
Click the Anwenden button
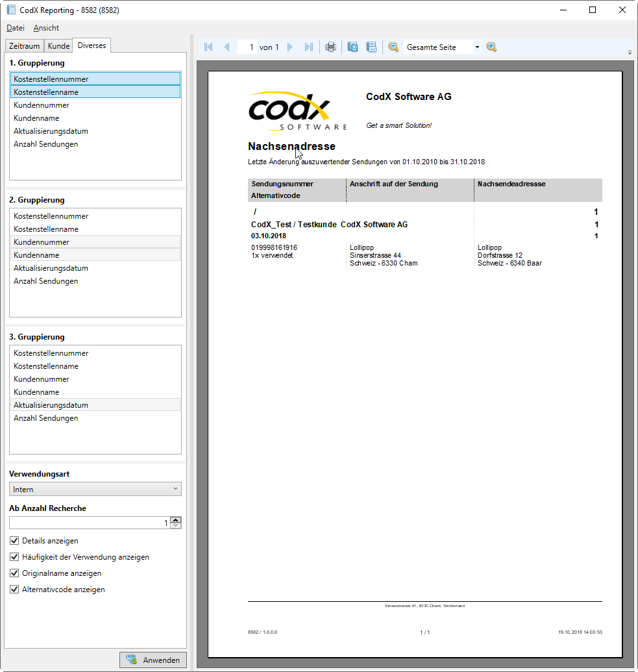(153, 660)
